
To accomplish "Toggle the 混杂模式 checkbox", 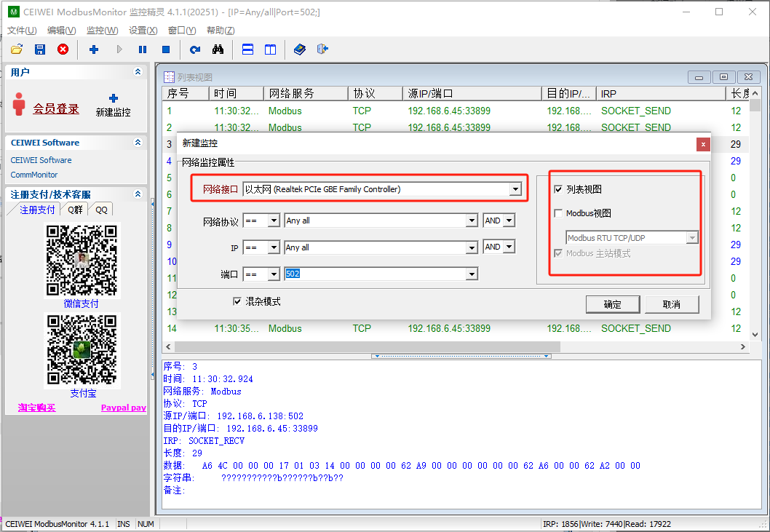I will coord(237,301).
